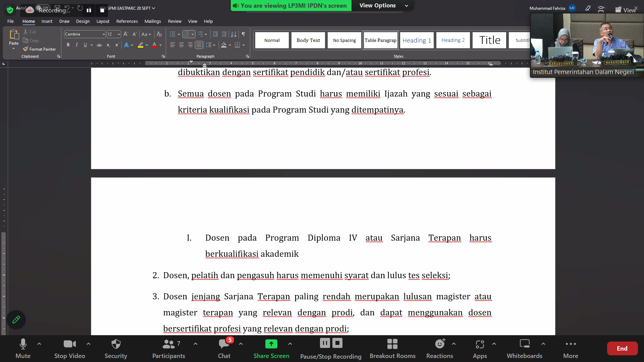Click the Sort A-Z icon
This screenshot has height=362, width=644.
point(234,34)
